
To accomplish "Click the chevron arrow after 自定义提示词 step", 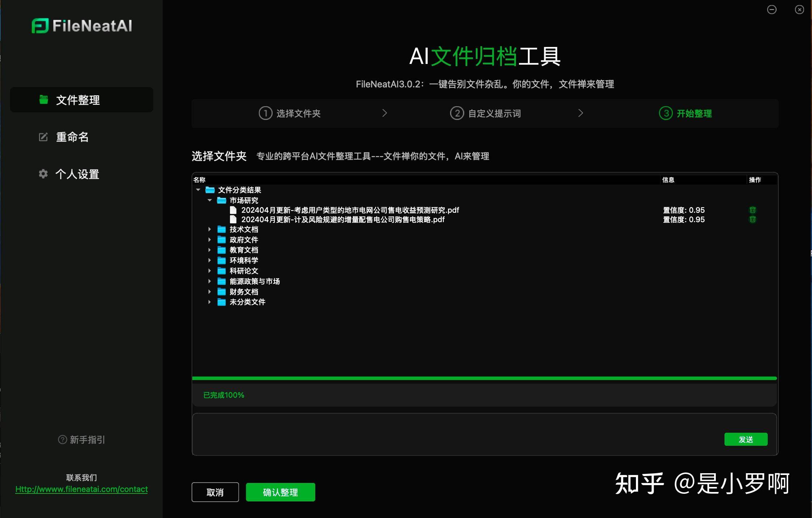I will [581, 113].
